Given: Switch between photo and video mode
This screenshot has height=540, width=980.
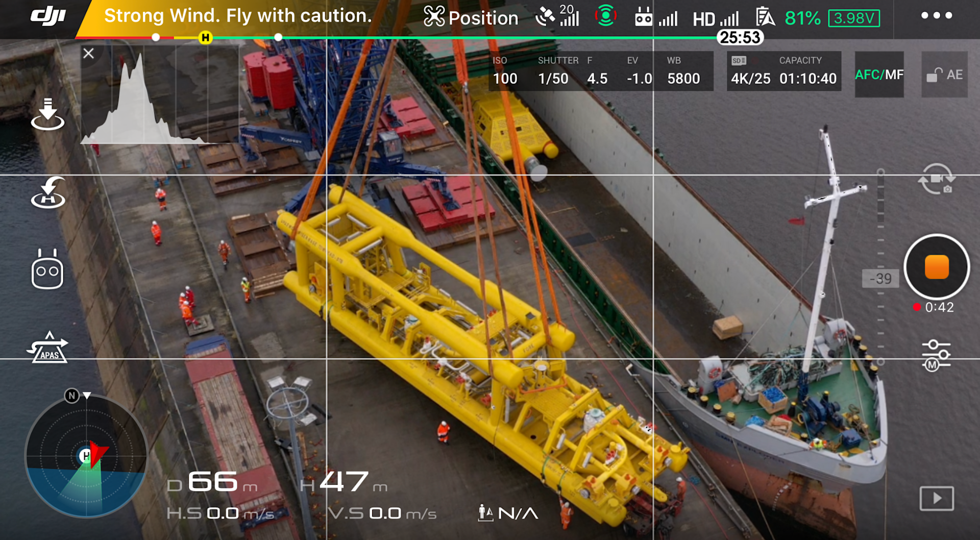Looking at the screenshot, I should tap(937, 179).
